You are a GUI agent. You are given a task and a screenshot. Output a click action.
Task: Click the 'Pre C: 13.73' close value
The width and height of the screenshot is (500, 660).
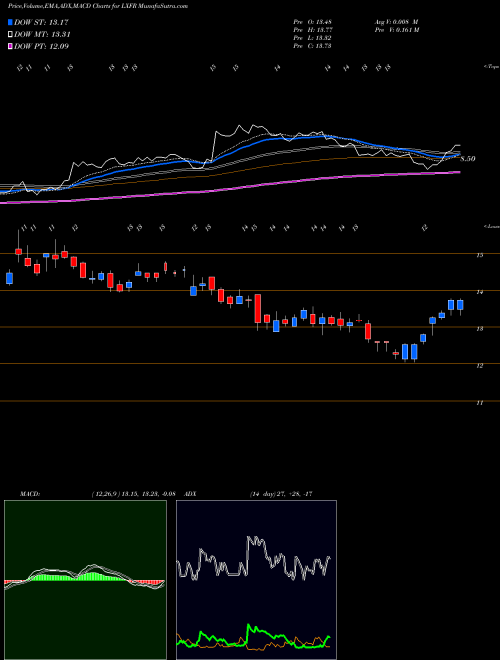coord(312,46)
